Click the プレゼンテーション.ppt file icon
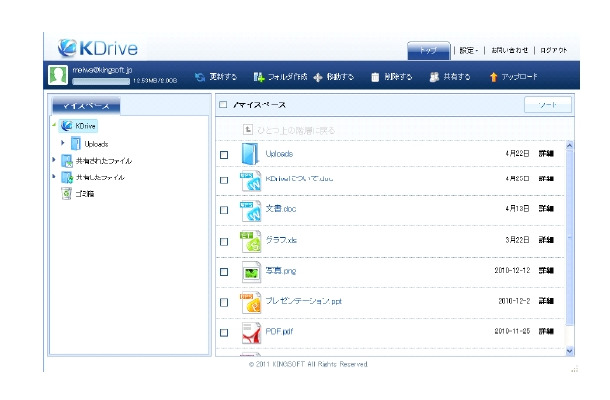This screenshot has width=610, height=400. pos(250,302)
